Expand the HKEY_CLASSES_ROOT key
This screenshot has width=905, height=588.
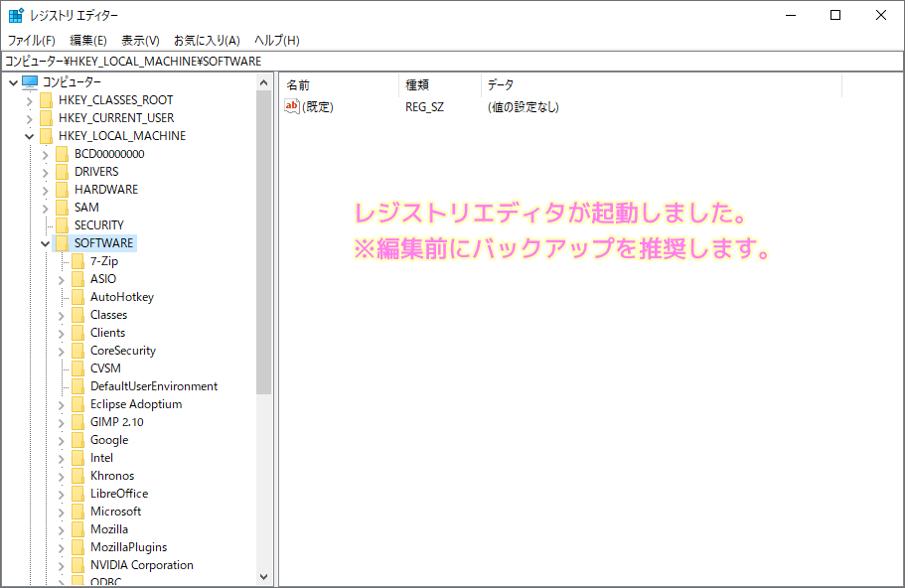click(29, 99)
